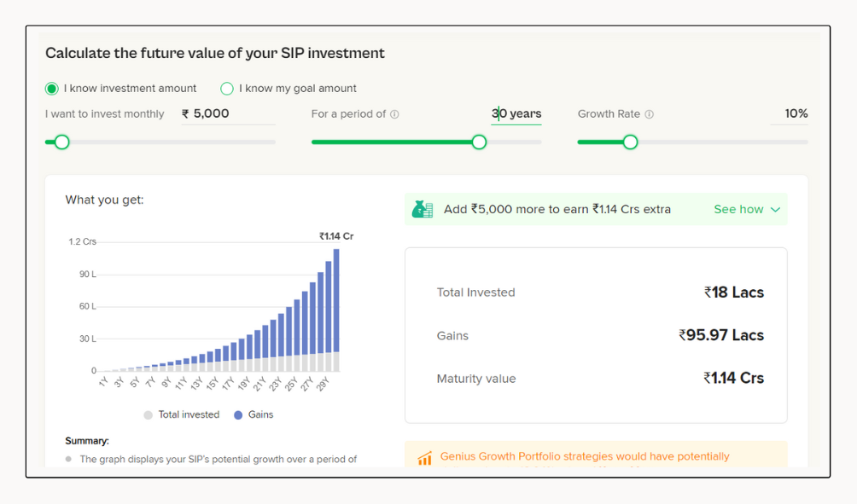Click the blue Gains legend dot
The image size is (857, 504).
238,415
